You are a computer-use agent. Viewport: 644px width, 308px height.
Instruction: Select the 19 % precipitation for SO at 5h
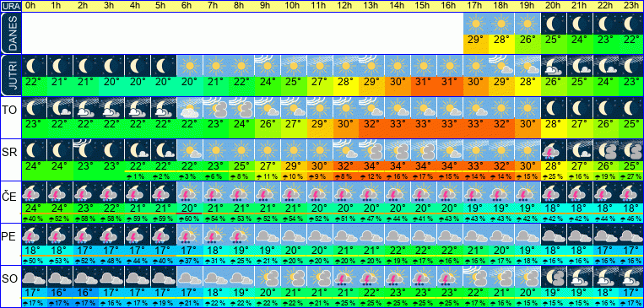click(x=164, y=304)
